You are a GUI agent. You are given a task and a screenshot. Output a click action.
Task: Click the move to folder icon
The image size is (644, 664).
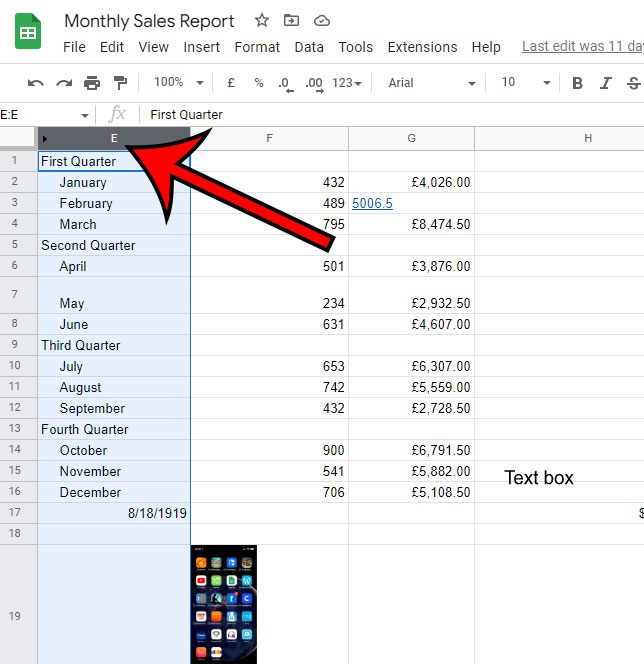point(291,21)
